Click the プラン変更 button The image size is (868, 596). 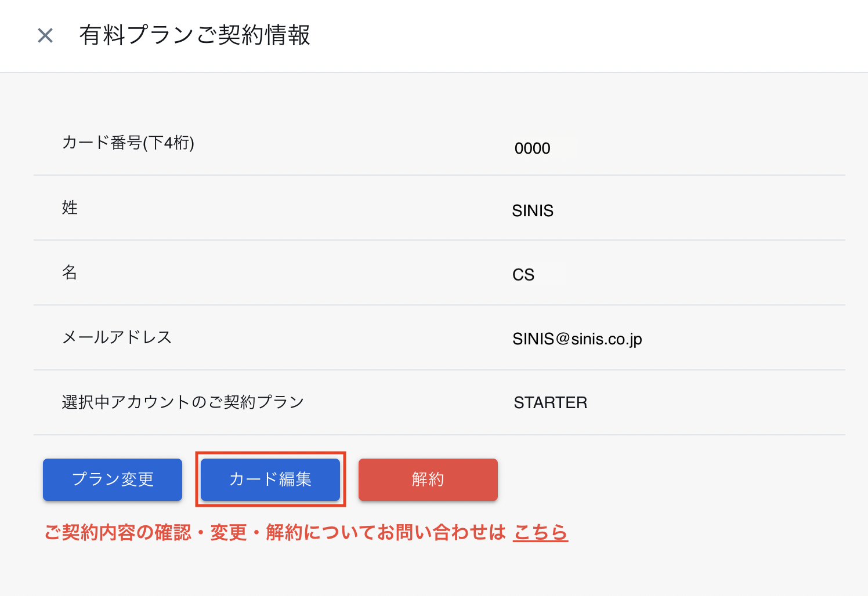pos(113,479)
